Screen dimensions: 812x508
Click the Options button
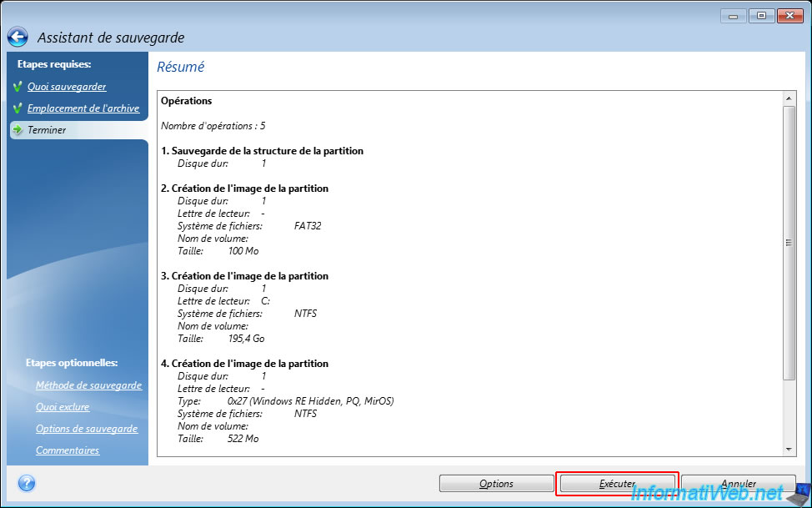pos(496,484)
